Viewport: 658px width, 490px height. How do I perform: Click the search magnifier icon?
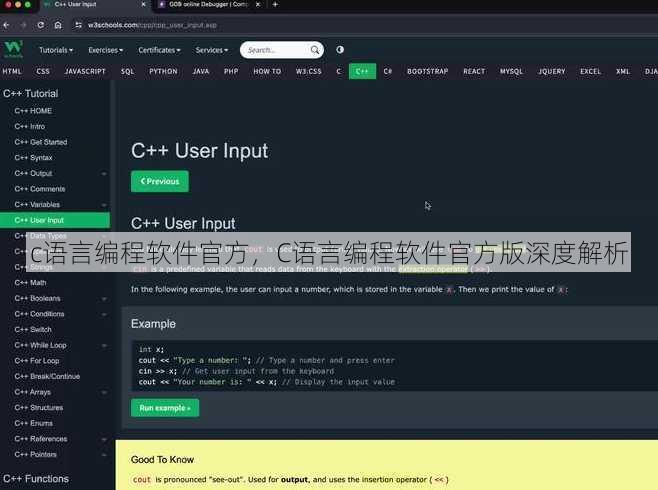click(315, 50)
